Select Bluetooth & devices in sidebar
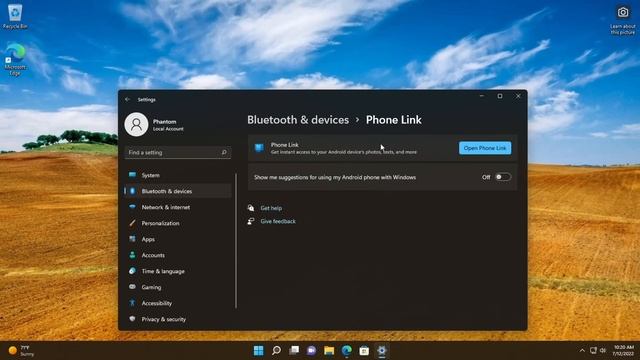 [x=178, y=191]
